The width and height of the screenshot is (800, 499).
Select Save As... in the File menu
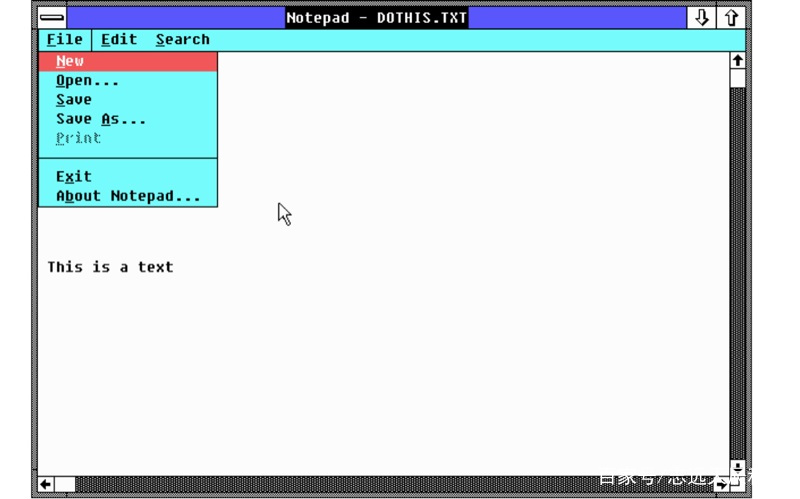(x=128, y=119)
